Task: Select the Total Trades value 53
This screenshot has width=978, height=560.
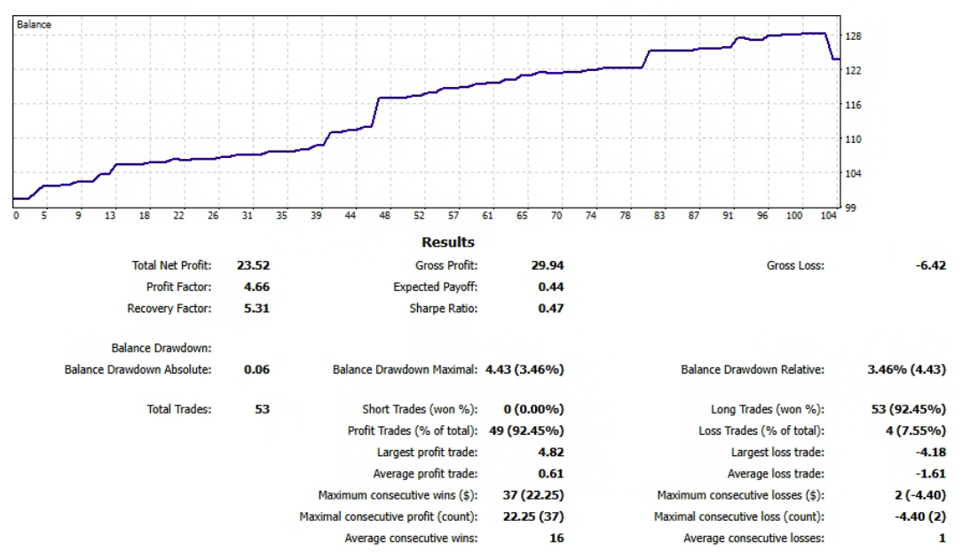Action: click(x=261, y=409)
